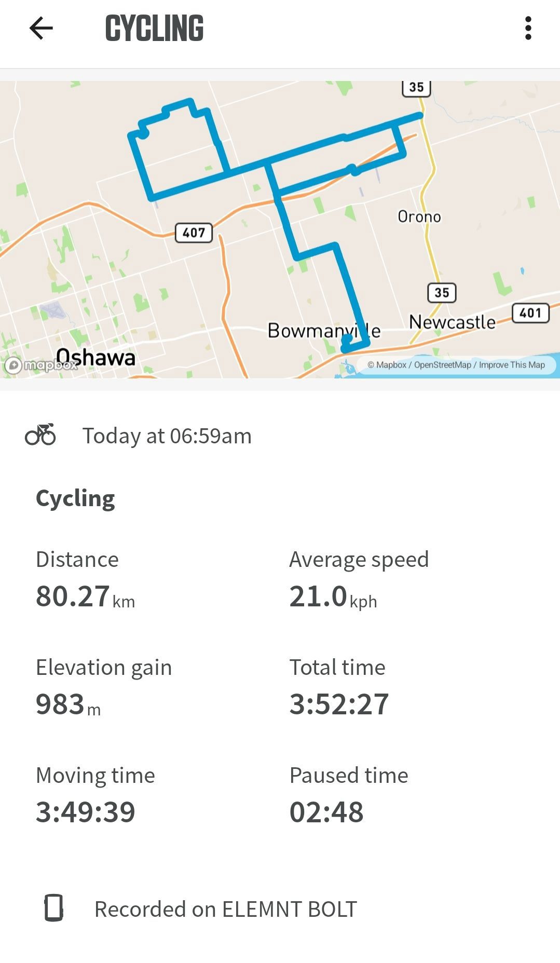The width and height of the screenshot is (560, 963).
Task: Open the three-dot overflow menu
Action: tap(528, 28)
